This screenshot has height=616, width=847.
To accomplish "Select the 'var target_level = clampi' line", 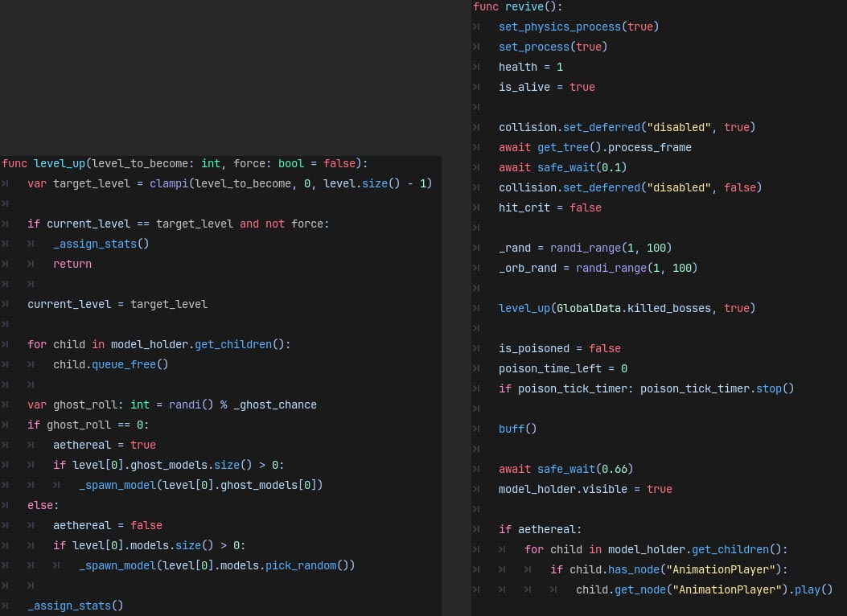I will [229, 183].
